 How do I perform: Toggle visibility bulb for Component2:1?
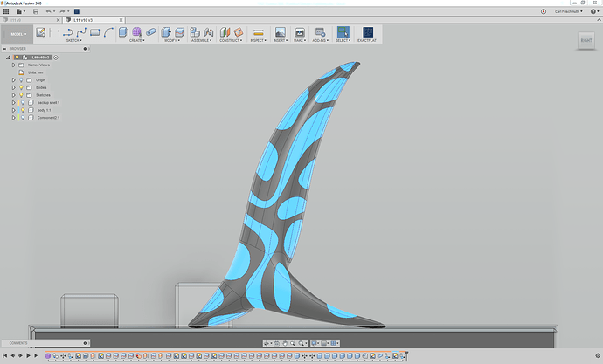(x=23, y=118)
